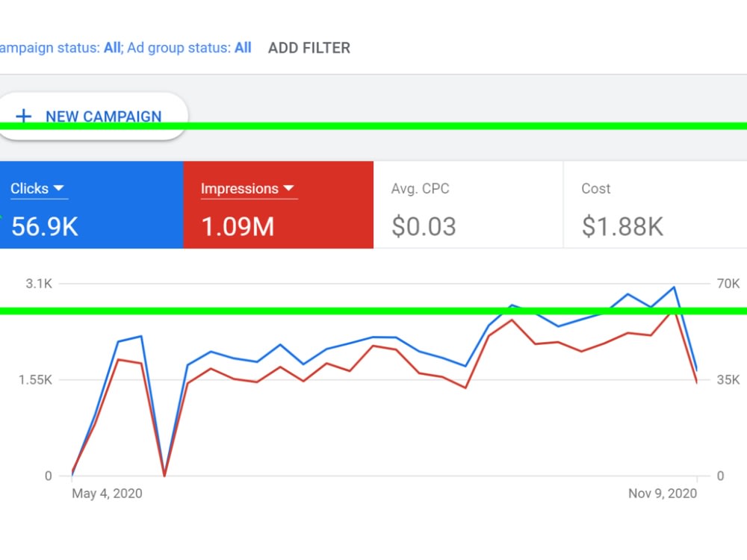
Task: Click the $0.03 average CPC value
Action: click(x=424, y=227)
